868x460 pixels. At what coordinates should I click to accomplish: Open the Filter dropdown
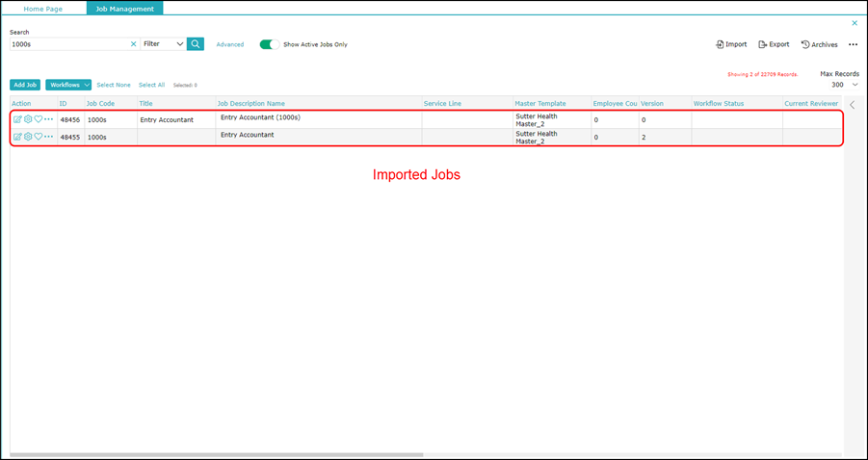tap(164, 43)
